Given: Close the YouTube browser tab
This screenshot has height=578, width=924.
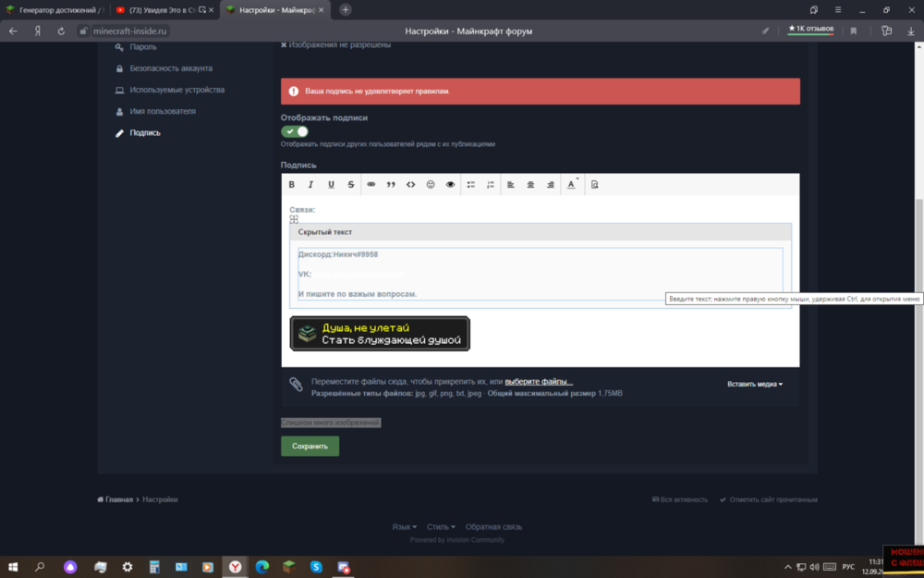Looking at the screenshot, I should (211, 10).
